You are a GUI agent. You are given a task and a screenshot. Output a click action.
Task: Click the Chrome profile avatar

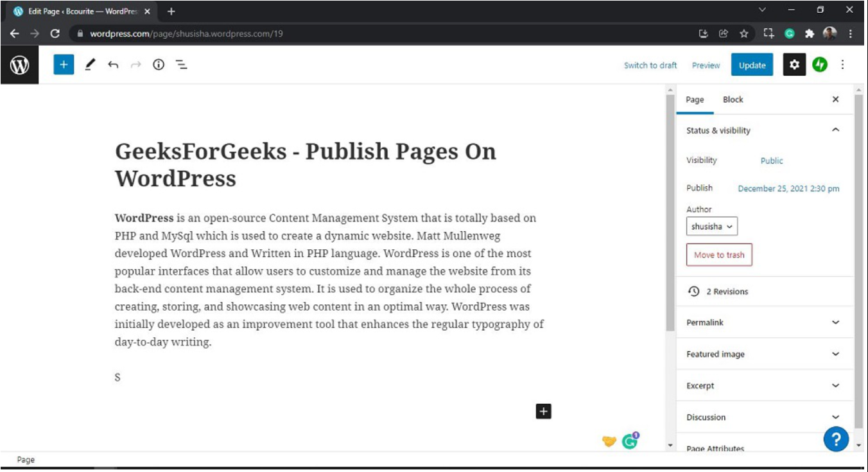click(830, 33)
